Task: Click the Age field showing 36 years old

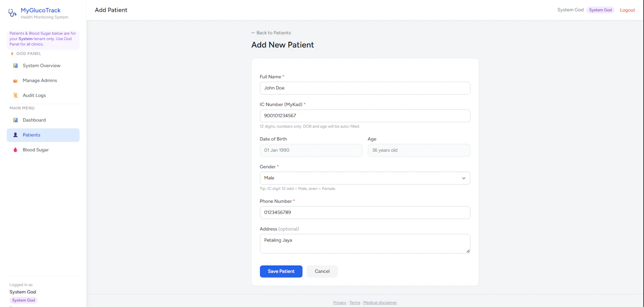Action: coord(419,150)
